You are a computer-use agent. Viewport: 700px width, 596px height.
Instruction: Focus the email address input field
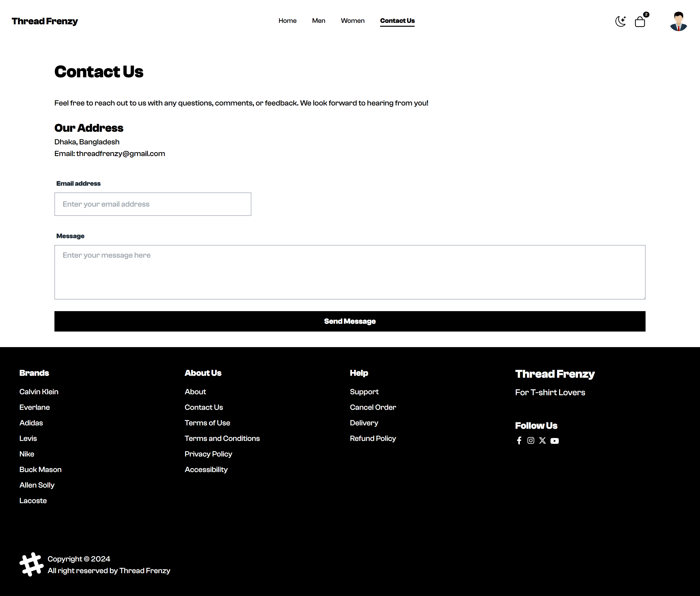pos(153,204)
